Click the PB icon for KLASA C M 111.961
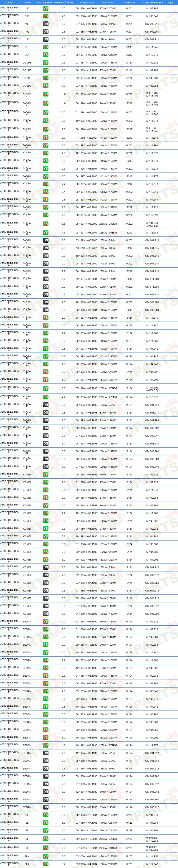Viewport: 178px width, 868px height. pyautogui.click(x=46, y=146)
